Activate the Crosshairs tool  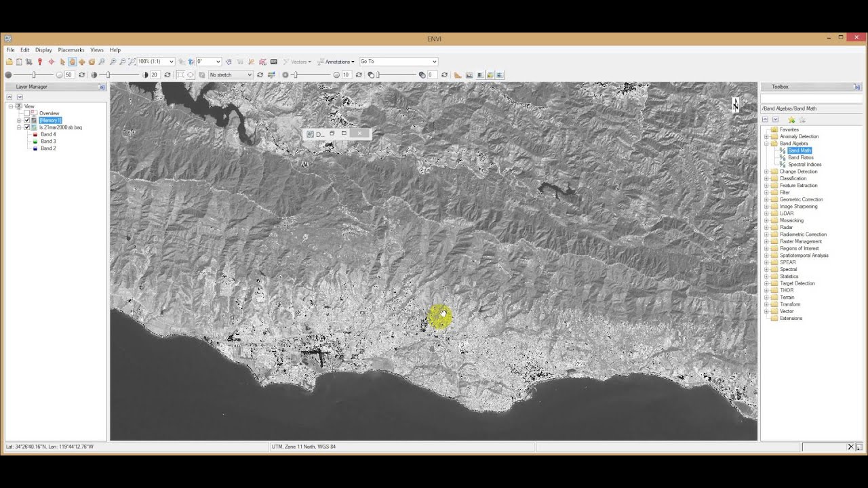(52, 62)
